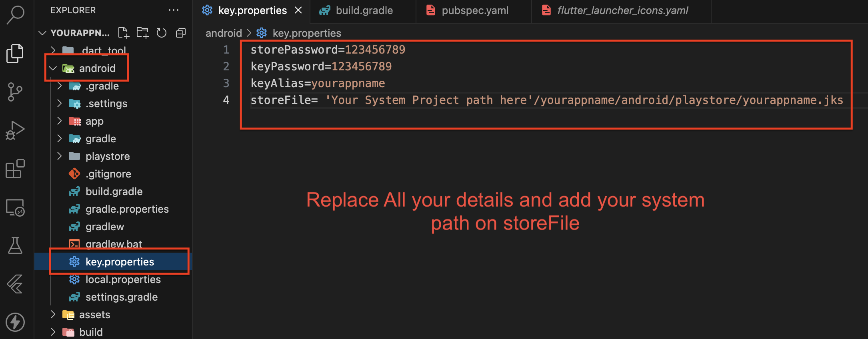Image resolution: width=868 pixels, height=339 pixels.
Task: Open Run and Debug view
Action: pyautogui.click(x=15, y=130)
